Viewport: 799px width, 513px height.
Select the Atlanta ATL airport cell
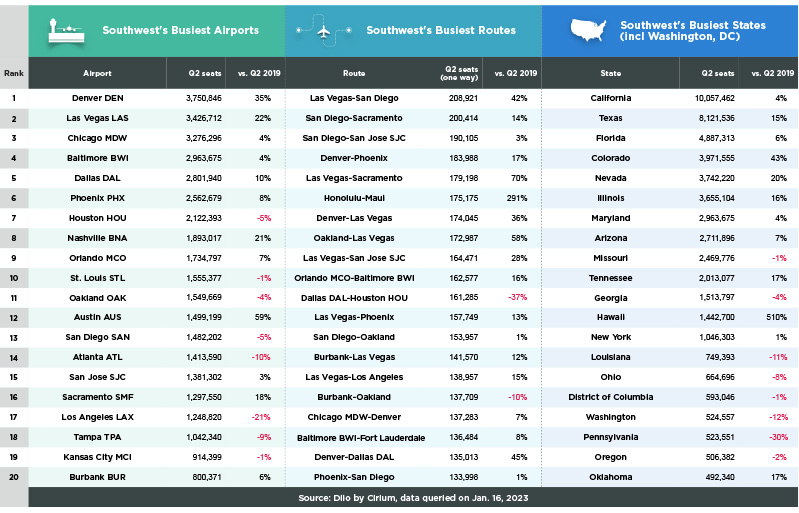pyautogui.click(x=97, y=357)
